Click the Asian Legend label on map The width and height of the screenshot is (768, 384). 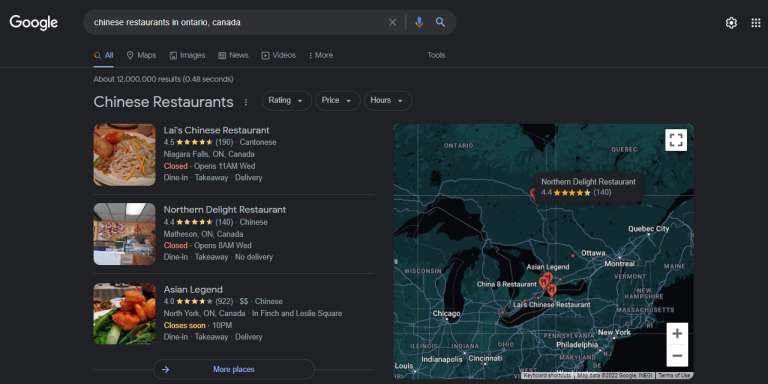click(x=548, y=267)
